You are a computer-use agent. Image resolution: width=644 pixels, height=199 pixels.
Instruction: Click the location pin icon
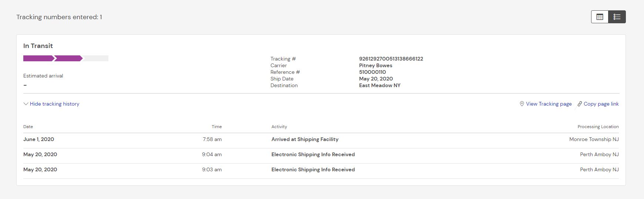point(522,104)
